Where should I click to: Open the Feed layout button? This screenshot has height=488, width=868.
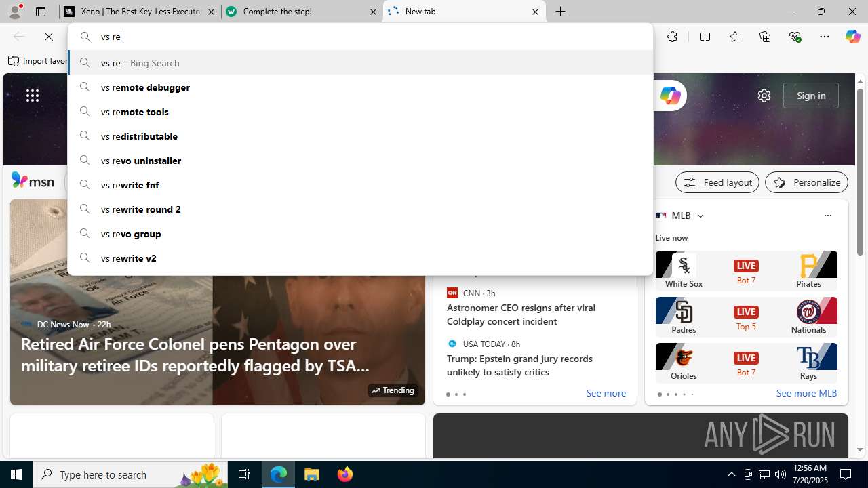[717, 182]
